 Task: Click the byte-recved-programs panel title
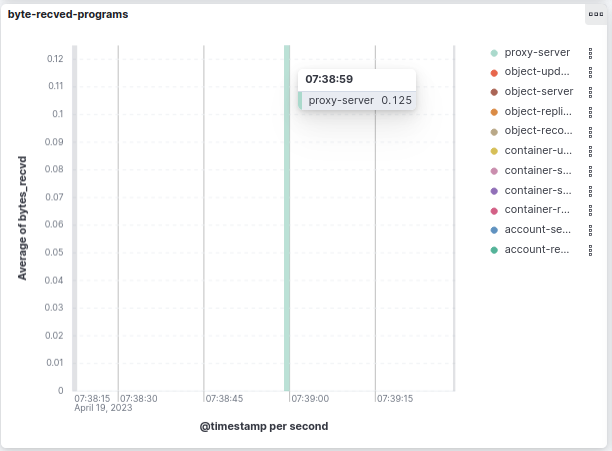click(x=68, y=15)
